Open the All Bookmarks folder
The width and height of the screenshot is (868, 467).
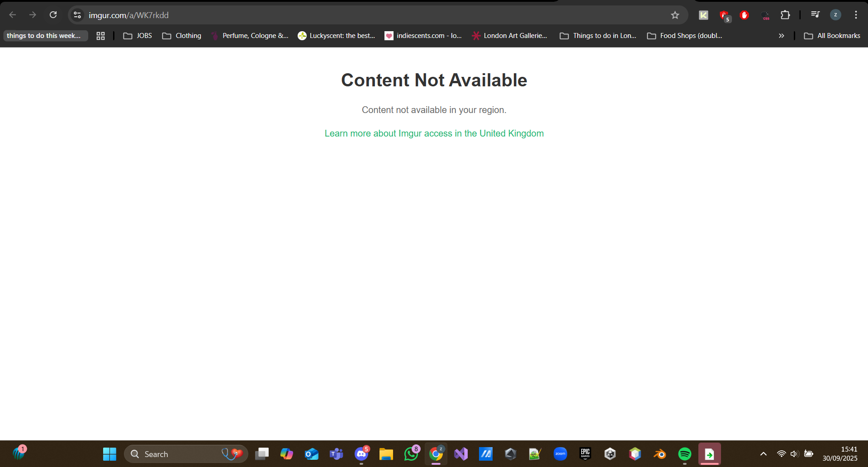click(832, 36)
